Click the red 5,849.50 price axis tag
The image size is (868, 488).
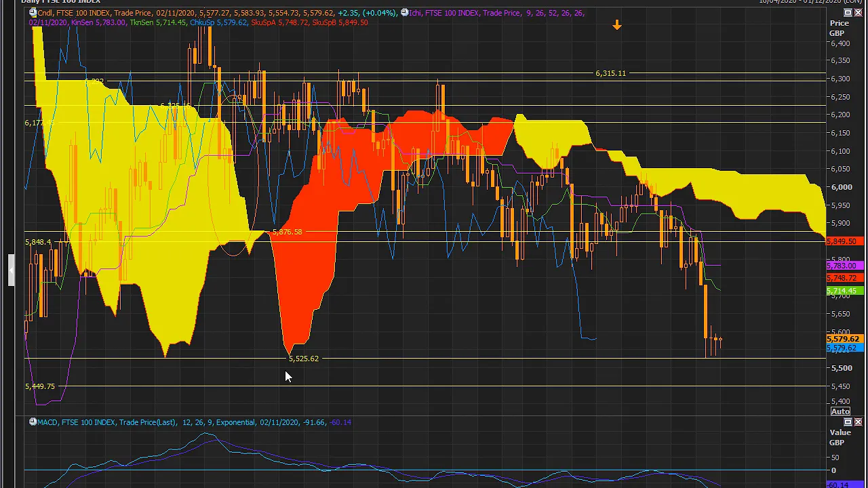click(844, 241)
